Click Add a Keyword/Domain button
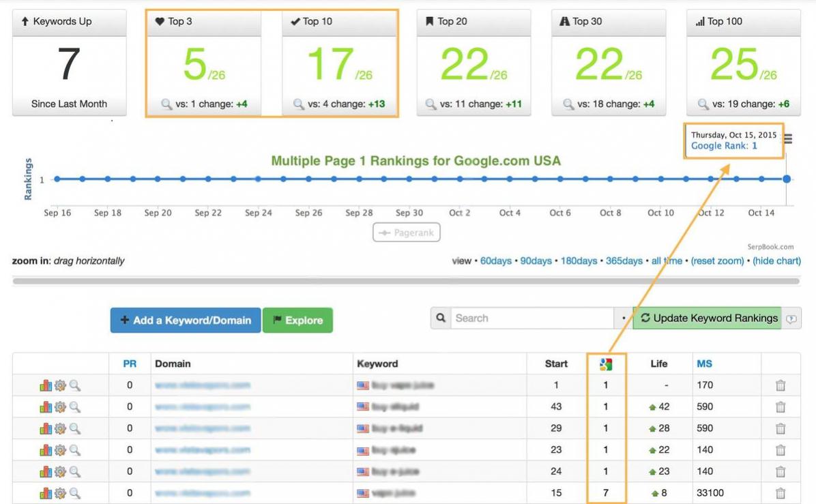 pyautogui.click(x=186, y=321)
